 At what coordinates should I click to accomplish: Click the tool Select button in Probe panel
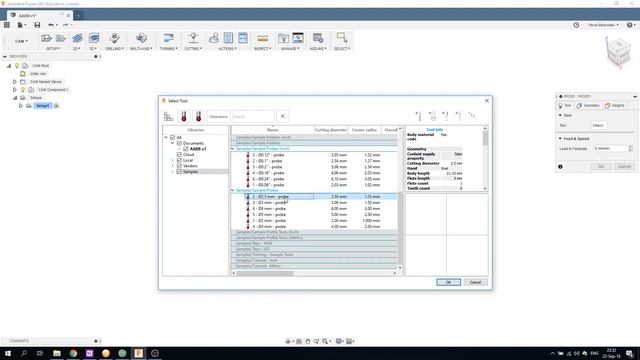(598, 125)
